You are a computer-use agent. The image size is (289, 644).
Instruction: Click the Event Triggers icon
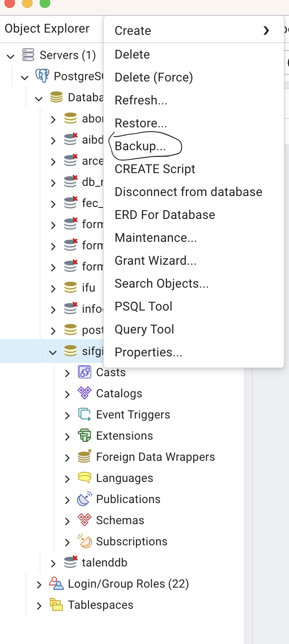click(84, 415)
